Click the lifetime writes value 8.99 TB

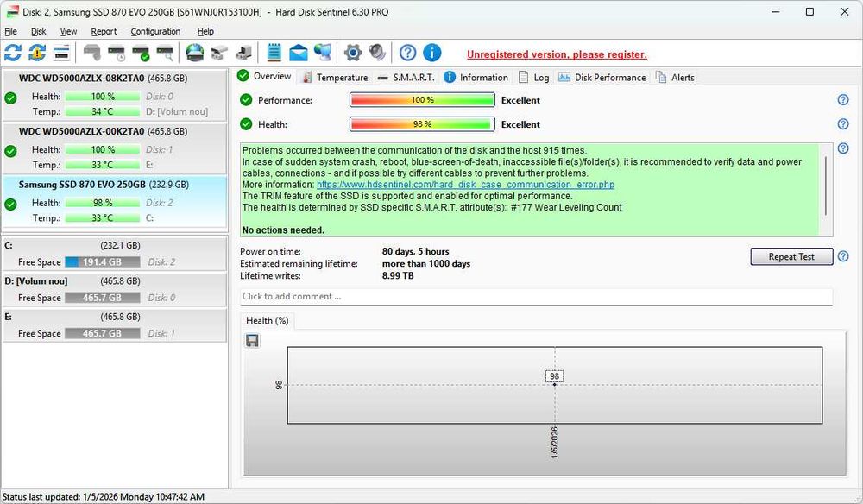(398, 275)
